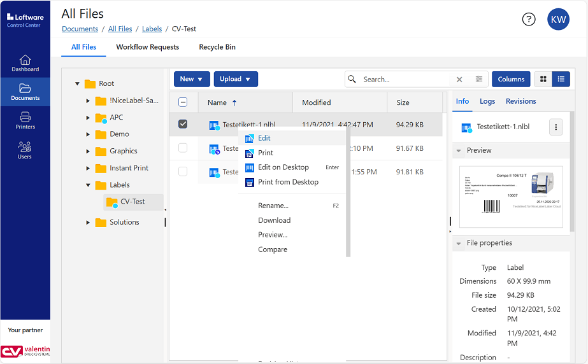Open the New dropdown button
The height and width of the screenshot is (364, 588).
point(192,79)
